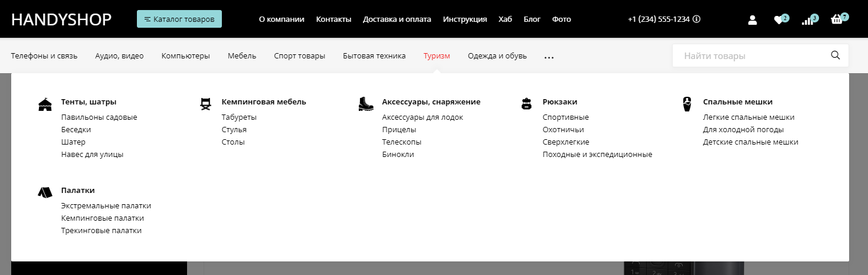
Task: Click the tent pavilion icon beside Тенты, шатры
Action: pyautogui.click(x=45, y=104)
